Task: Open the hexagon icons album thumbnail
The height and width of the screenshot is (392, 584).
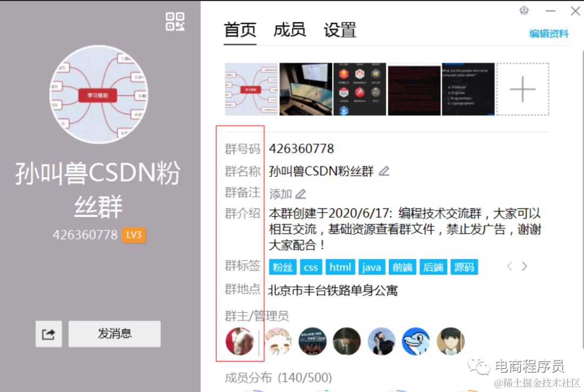Action: 360,89
